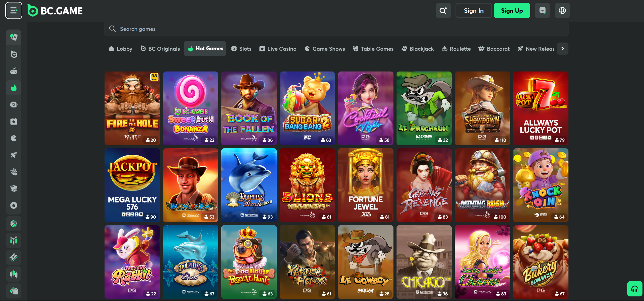Open Lucky Lady's Charm deluxe game
The width and height of the screenshot is (644, 301).
tap(482, 262)
